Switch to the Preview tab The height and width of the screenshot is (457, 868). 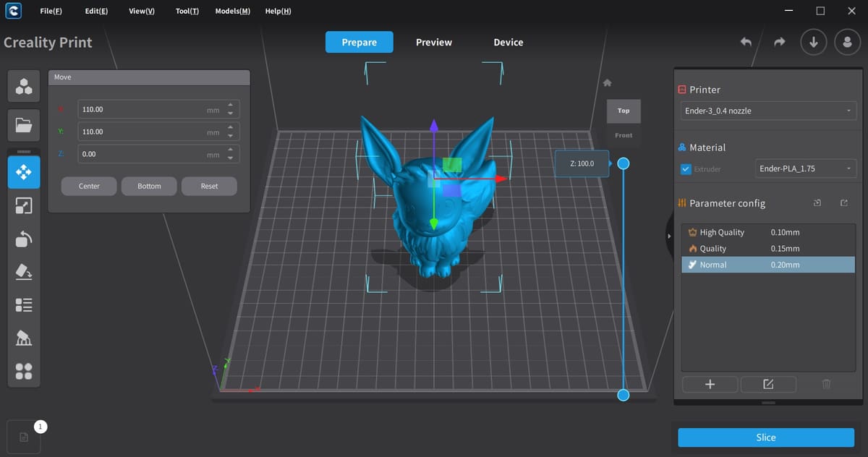pos(434,42)
